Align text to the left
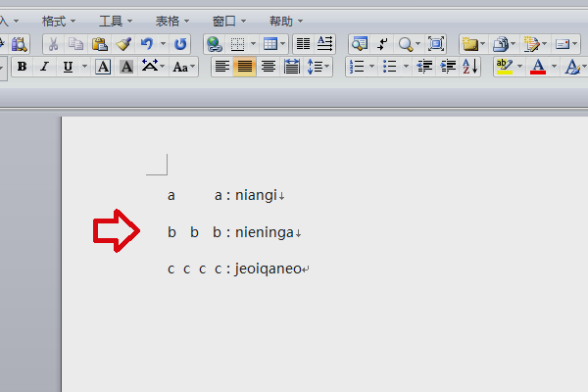This screenshot has width=588, height=392. [222, 67]
